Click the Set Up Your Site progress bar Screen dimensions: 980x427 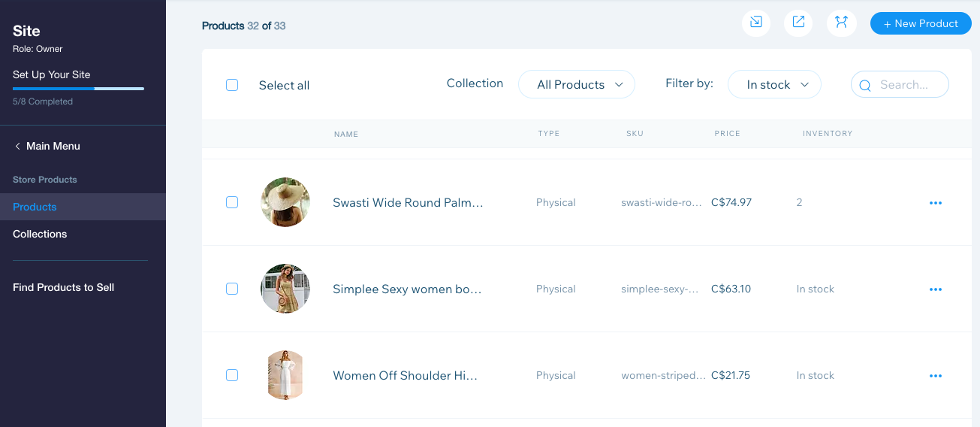78,89
